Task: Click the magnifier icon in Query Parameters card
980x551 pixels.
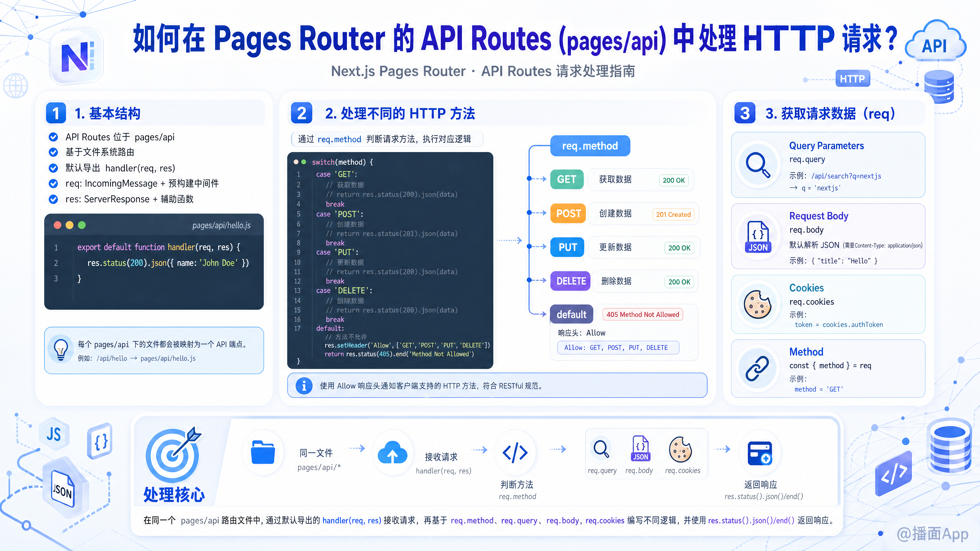Action: coord(758,165)
